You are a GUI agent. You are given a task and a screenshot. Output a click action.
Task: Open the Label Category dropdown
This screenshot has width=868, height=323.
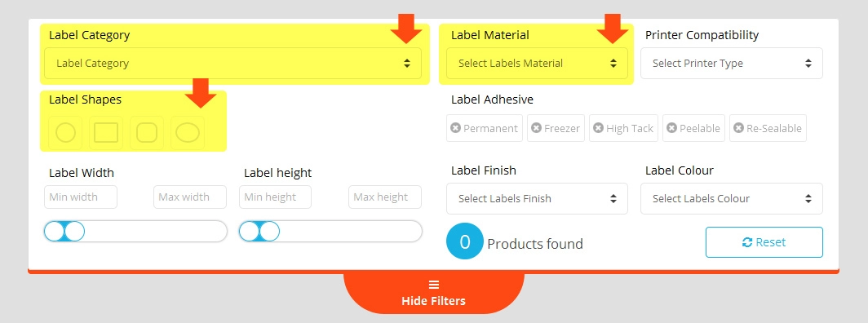point(232,63)
